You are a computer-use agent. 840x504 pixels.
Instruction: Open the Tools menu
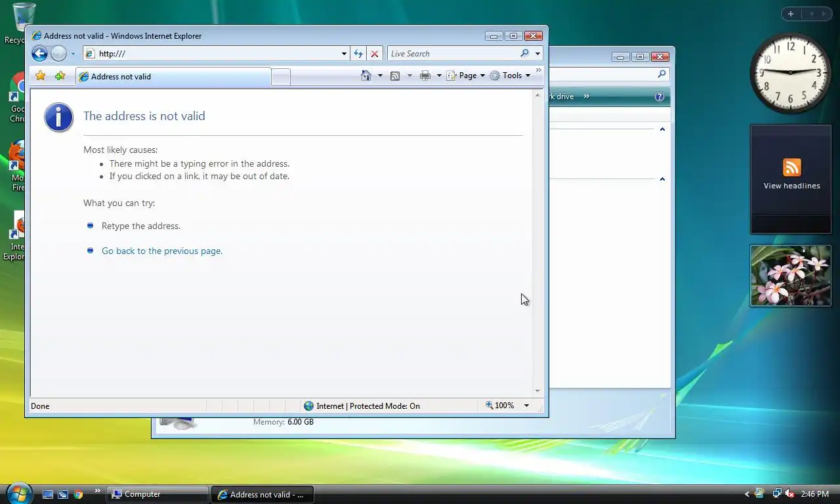tap(510, 75)
